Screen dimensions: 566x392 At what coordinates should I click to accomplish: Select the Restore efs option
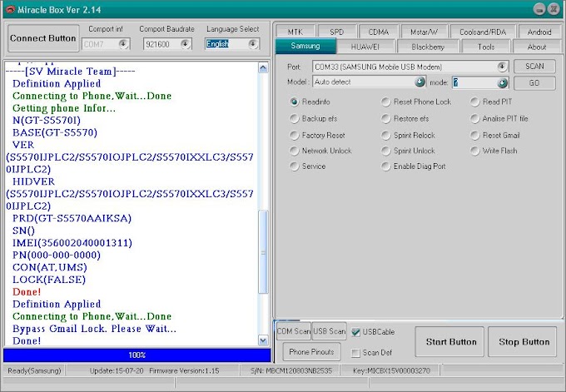(386, 118)
